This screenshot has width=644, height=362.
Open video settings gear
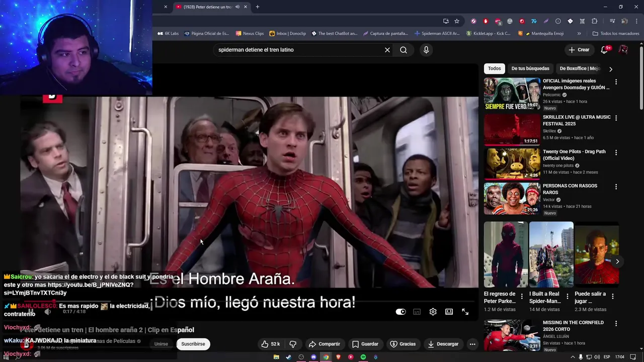pyautogui.click(x=433, y=312)
